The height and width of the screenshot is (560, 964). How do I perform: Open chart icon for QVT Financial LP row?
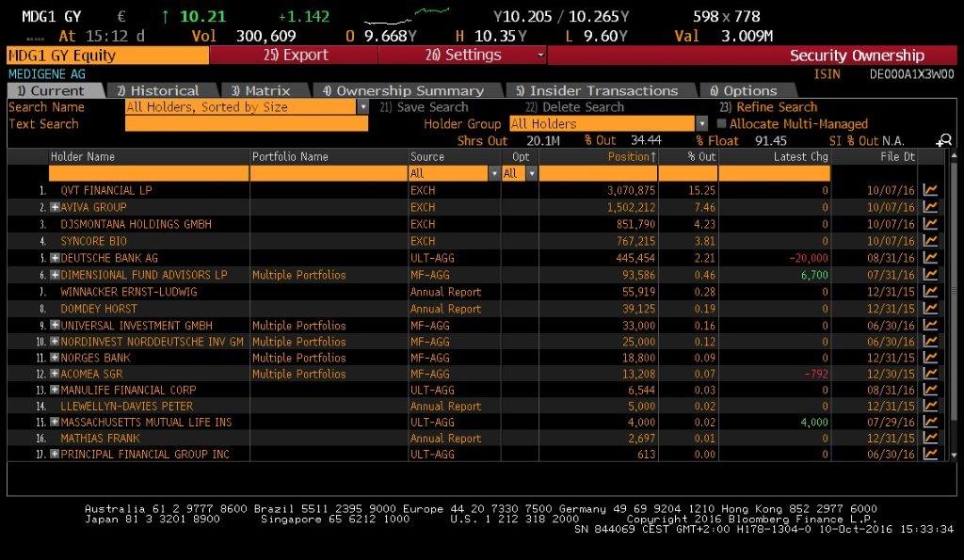pos(930,190)
